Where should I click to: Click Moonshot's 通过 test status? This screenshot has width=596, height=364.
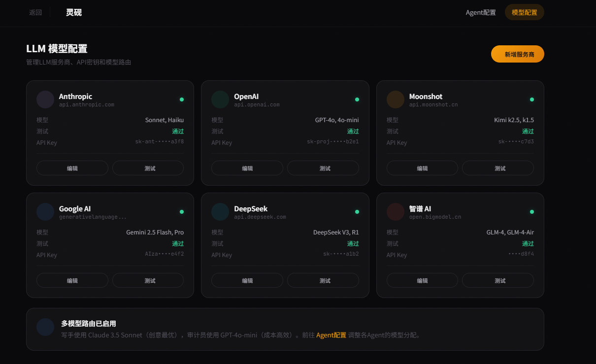(528, 132)
